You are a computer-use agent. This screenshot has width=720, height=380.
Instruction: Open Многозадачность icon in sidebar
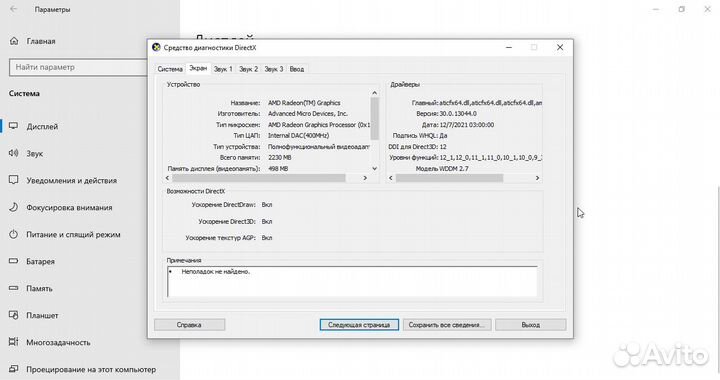pos(14,342)
